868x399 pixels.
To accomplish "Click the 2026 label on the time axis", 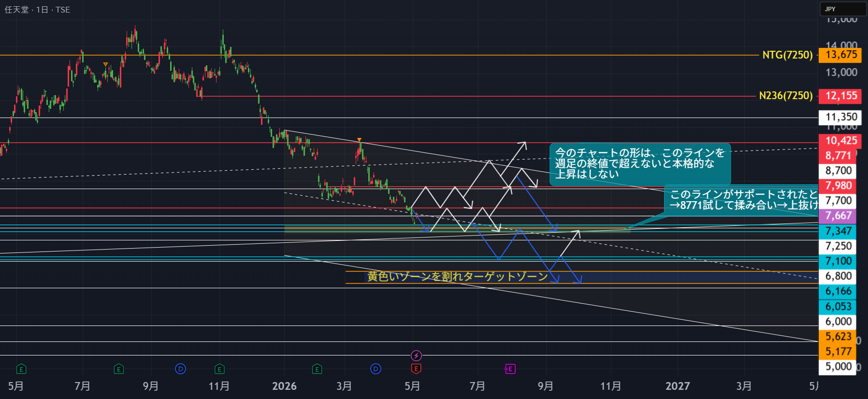I will (x=284, y=386).
